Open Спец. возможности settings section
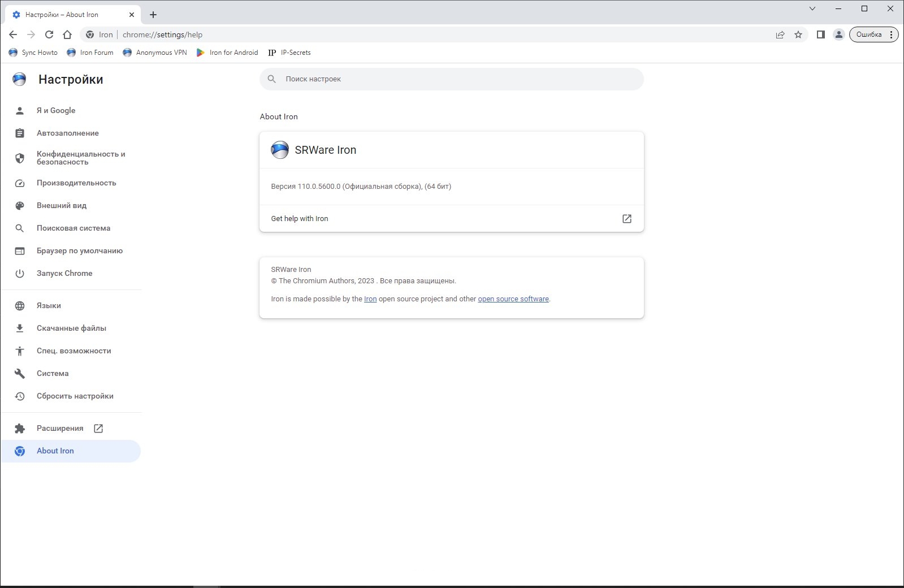 pos(71,351)
